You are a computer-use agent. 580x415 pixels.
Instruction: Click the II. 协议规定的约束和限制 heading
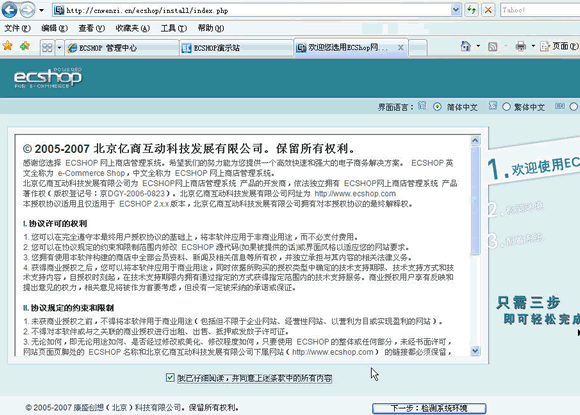tap(68, 308)
